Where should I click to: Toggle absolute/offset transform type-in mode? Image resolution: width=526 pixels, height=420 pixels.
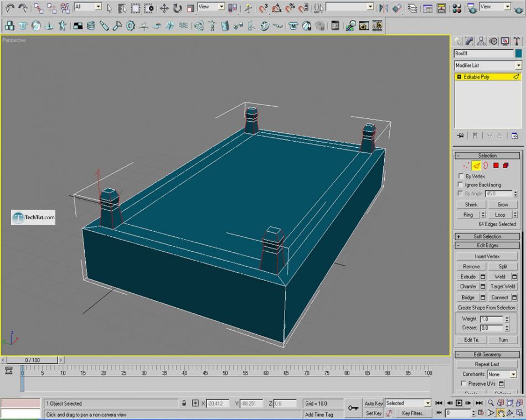(x=195, y=403)
